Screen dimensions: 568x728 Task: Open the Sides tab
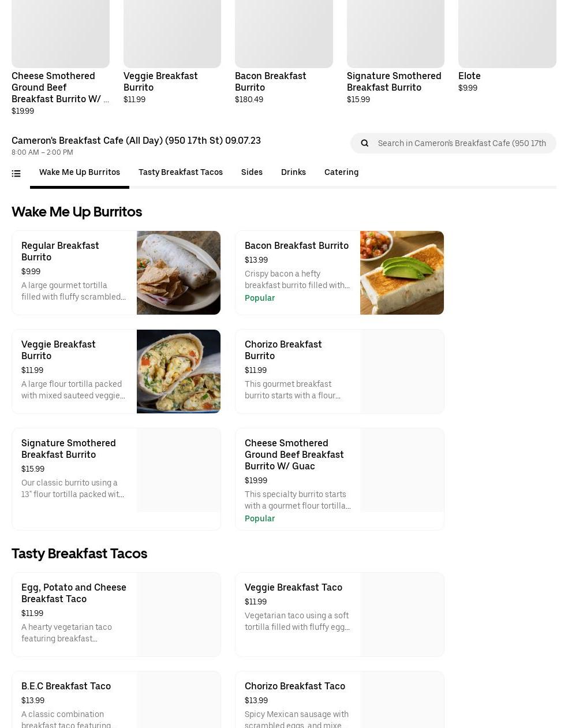coord(252,172)
